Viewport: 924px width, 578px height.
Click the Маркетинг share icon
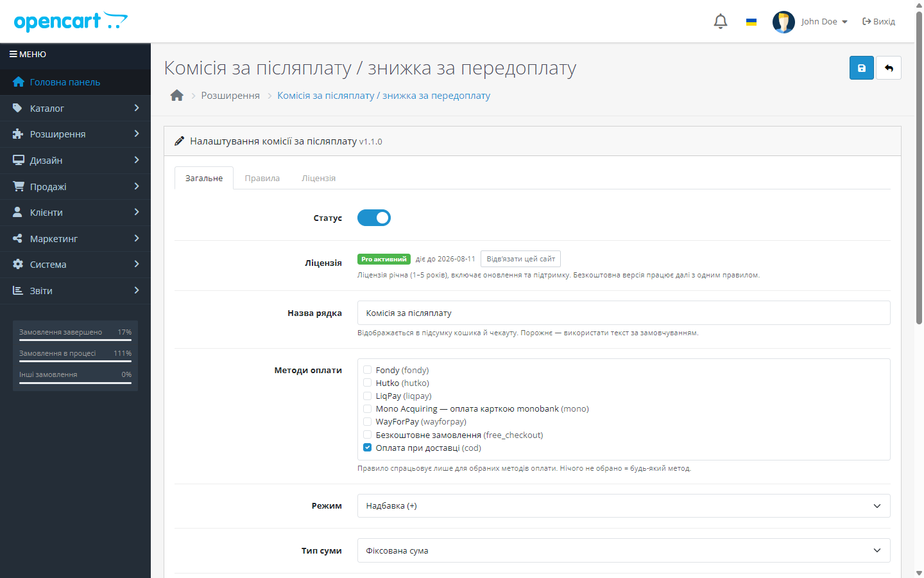(x=18, y=239)
